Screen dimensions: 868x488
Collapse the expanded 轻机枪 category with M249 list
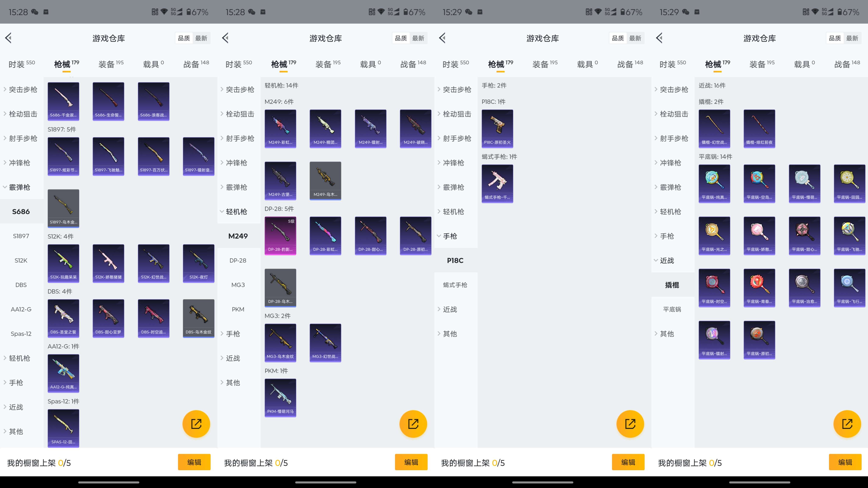[239, 212]
